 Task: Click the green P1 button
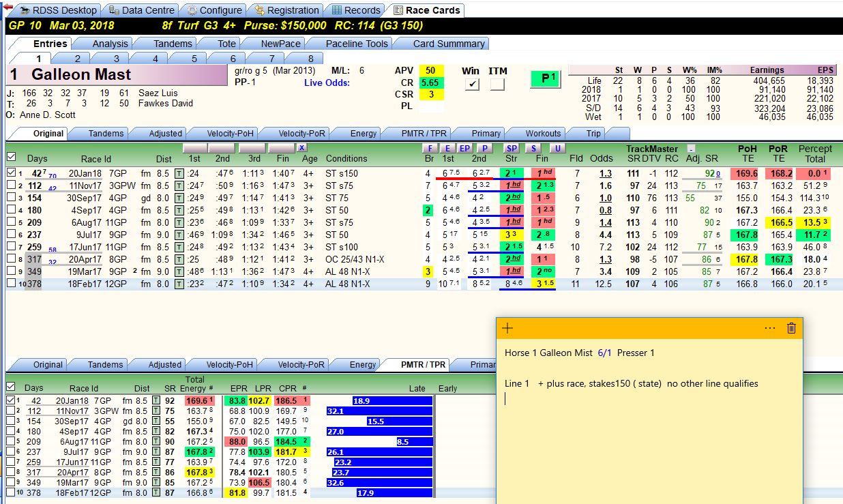[550, 78]
